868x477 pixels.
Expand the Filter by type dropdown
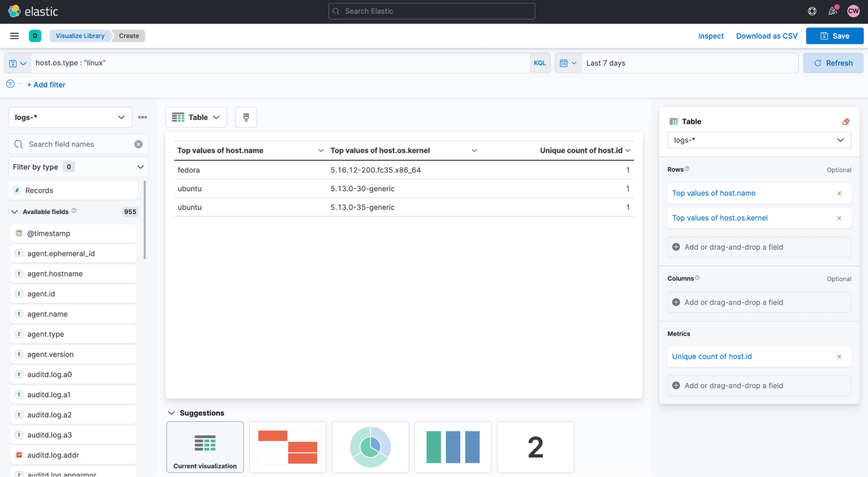point(78,167)
